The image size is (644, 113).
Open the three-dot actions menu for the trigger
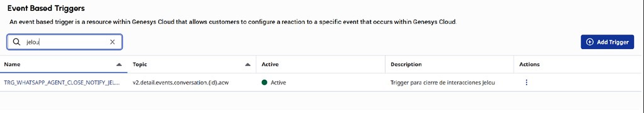tap(526, 82)
